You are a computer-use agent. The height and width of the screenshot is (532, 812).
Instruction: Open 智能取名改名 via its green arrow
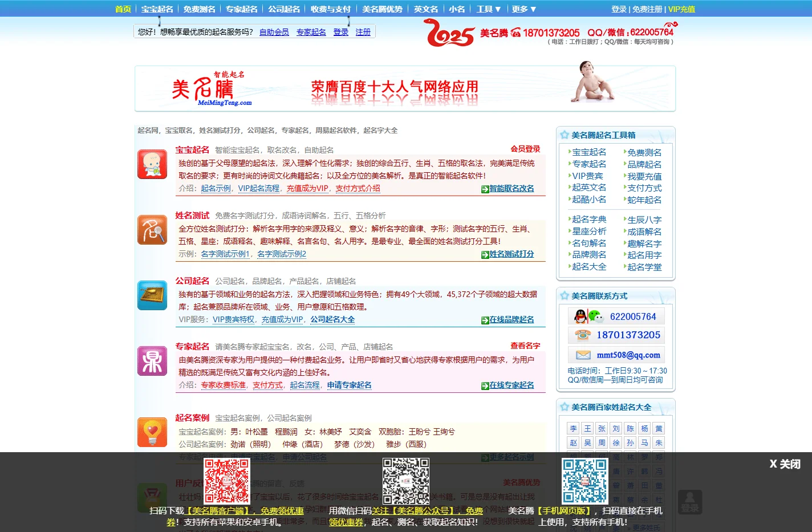[x=485, y=189]
